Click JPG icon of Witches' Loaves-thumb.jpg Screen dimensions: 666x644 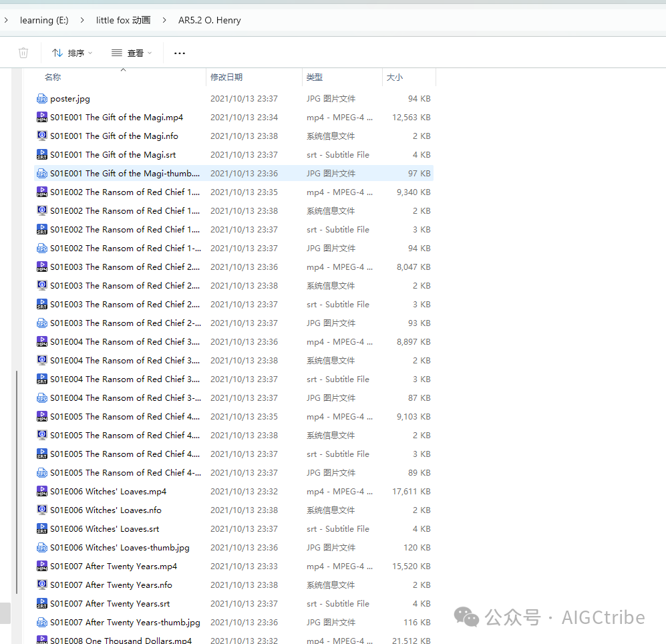[x=42, y=547]
